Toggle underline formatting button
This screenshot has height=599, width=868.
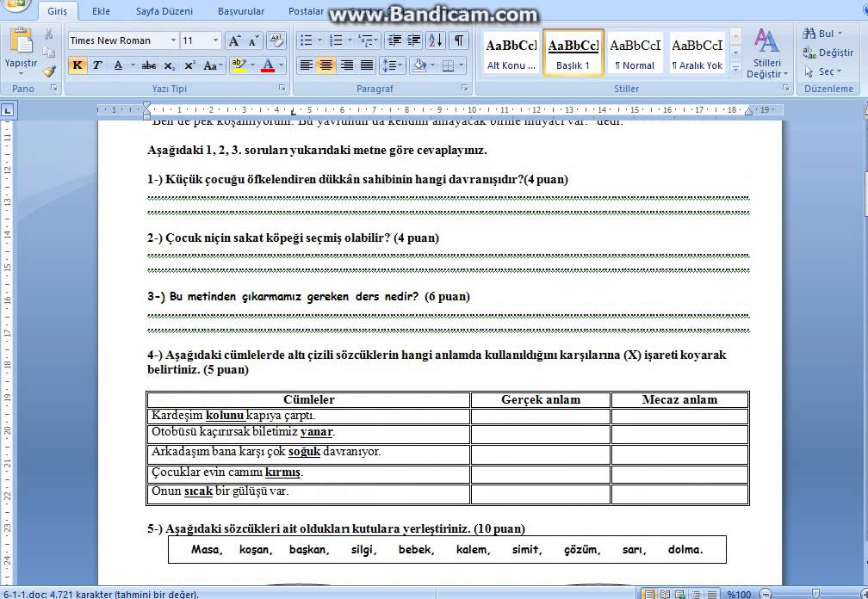coord(118,65)
